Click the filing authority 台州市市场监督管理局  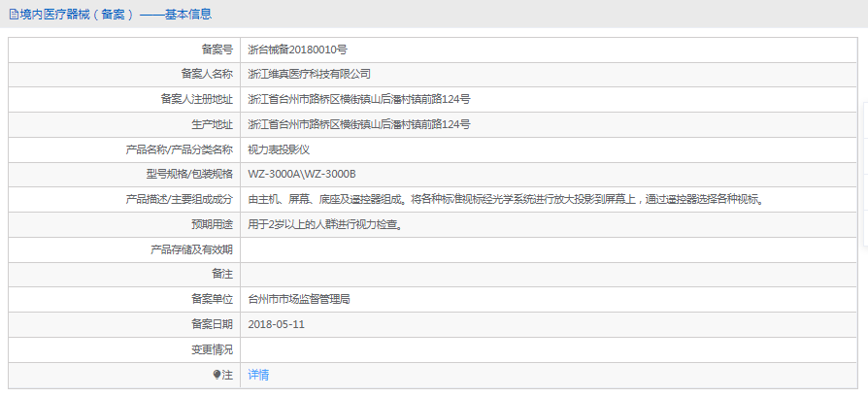299,300
